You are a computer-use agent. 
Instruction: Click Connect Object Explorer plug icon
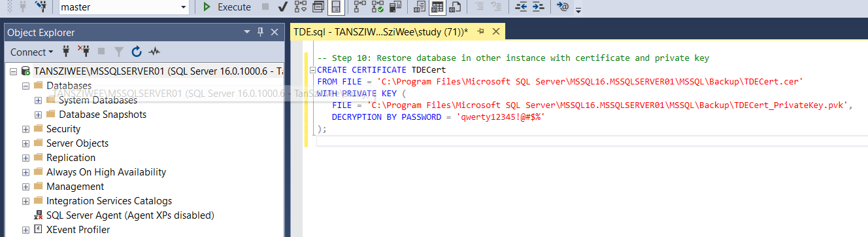click(x=66, y=51)
